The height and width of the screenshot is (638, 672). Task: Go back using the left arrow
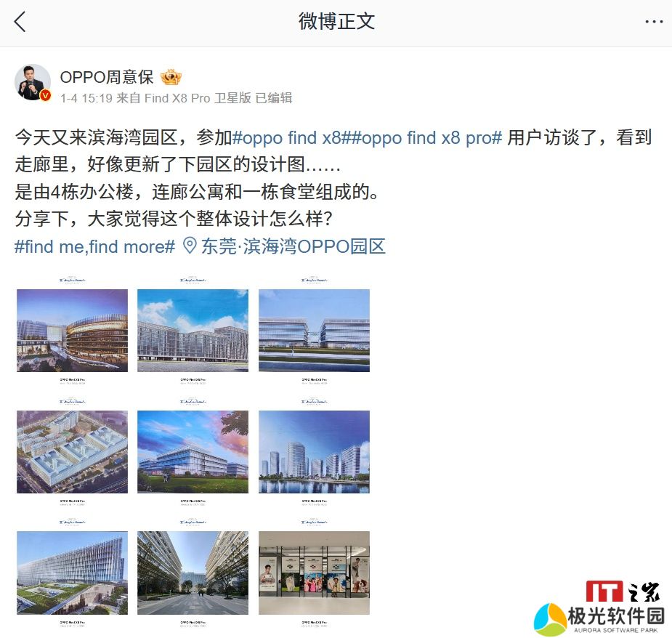click(x=20, y=22)
